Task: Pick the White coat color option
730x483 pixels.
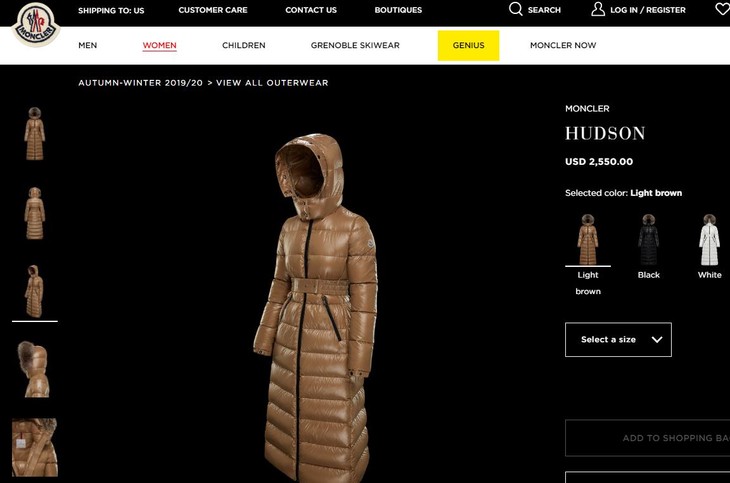Action: point(709,239)
